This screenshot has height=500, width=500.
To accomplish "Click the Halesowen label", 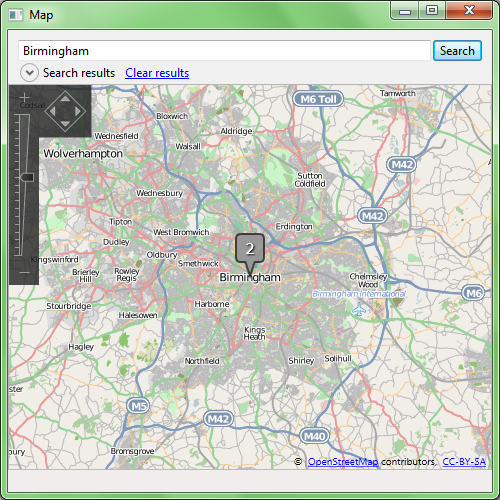I will tap(138, 315).
